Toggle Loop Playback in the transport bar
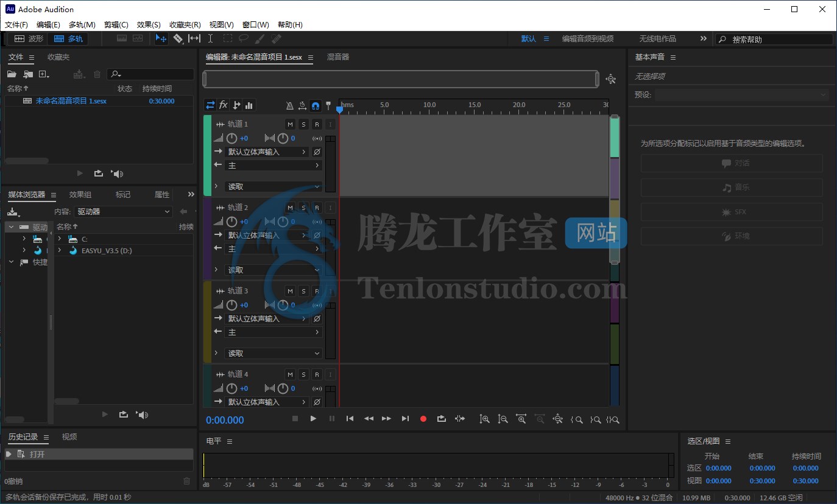837x504 pixels. [442, 419]
